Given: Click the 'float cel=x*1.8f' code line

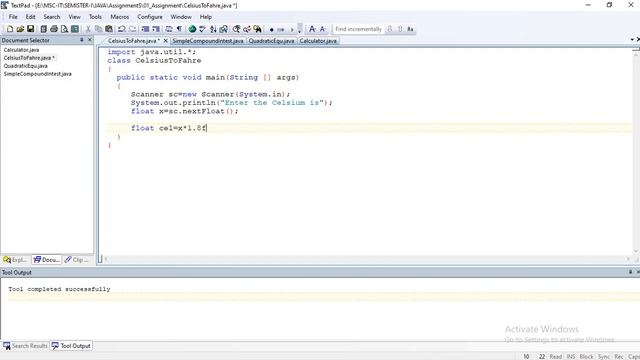Looking at the screenshot, I should [x=169, y=128].
